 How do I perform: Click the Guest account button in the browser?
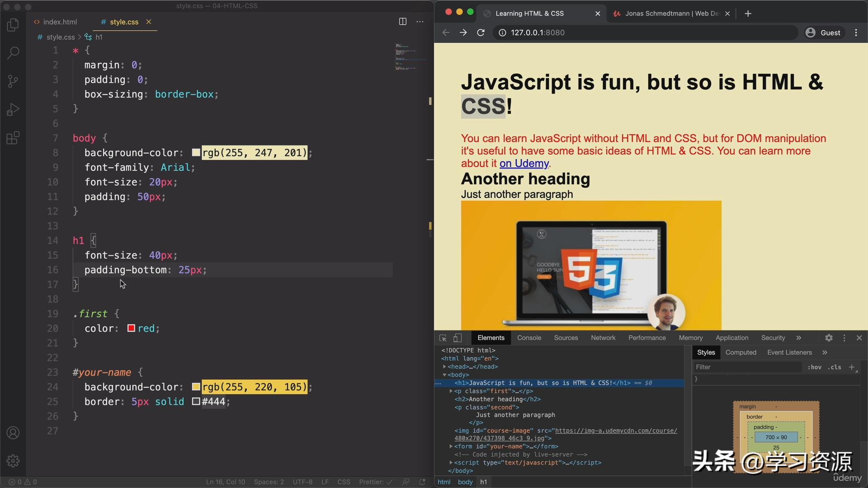(824, 32)
